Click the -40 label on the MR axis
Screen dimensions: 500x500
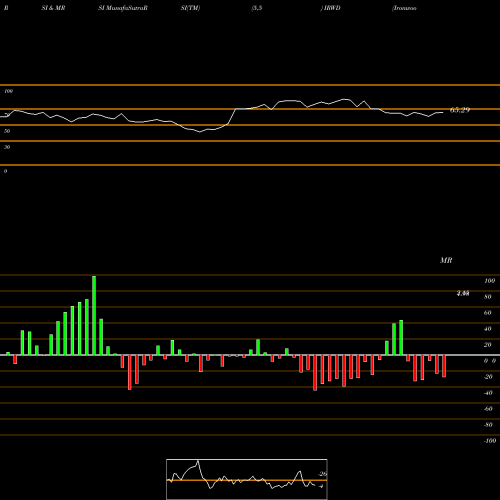point(488,393)
